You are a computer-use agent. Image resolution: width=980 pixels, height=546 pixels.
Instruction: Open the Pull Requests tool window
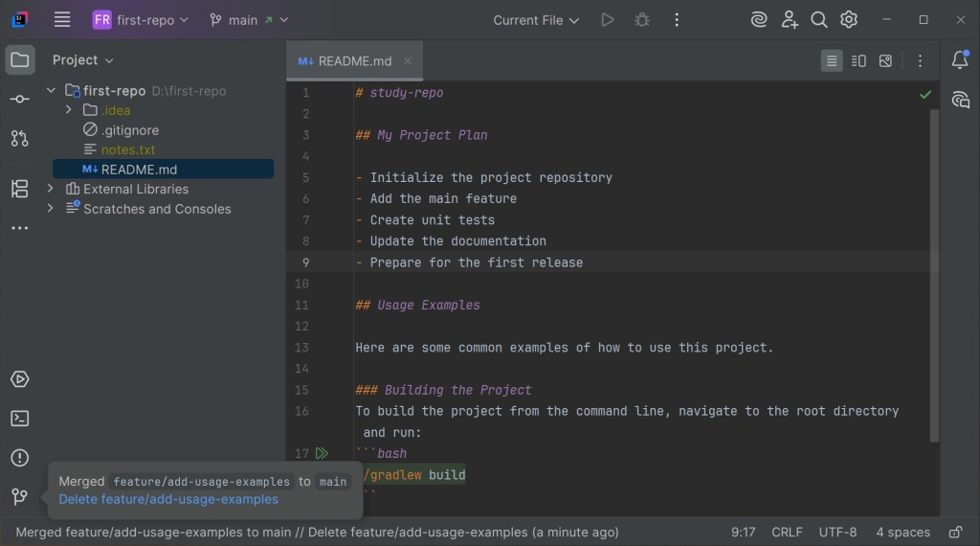20,138
